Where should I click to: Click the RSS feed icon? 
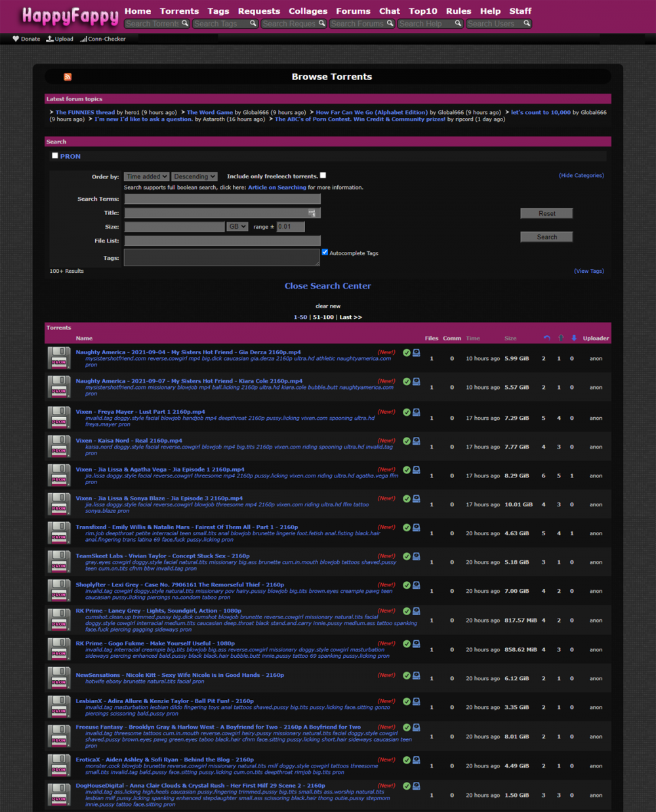[x=68, y=77]
